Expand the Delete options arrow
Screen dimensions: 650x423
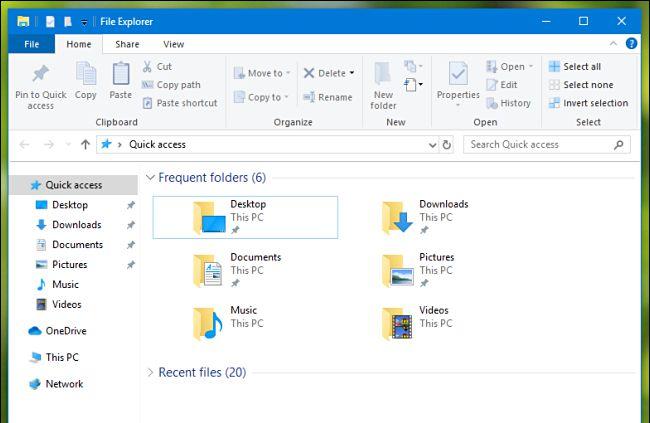pos(352,73)
